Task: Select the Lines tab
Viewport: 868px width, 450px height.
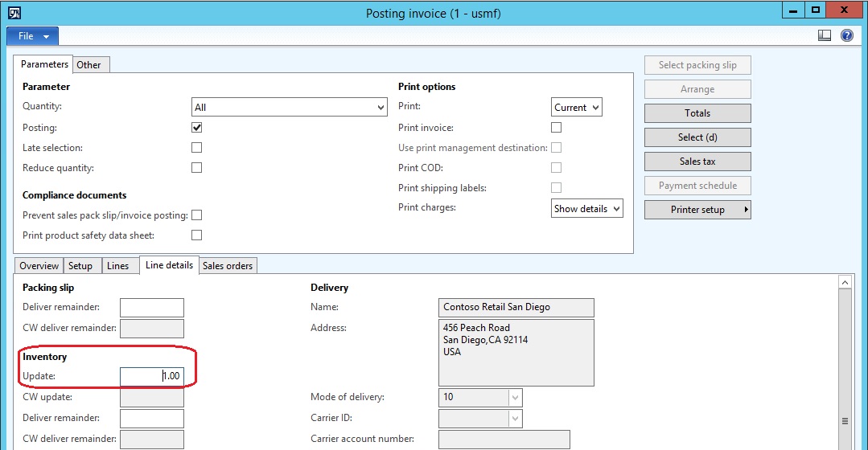Action: pos(117,266)
